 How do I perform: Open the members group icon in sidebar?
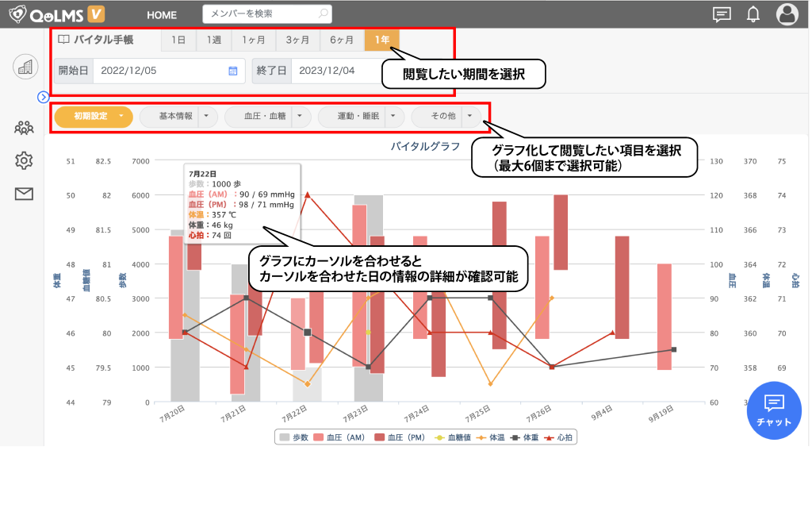(24, 127)
